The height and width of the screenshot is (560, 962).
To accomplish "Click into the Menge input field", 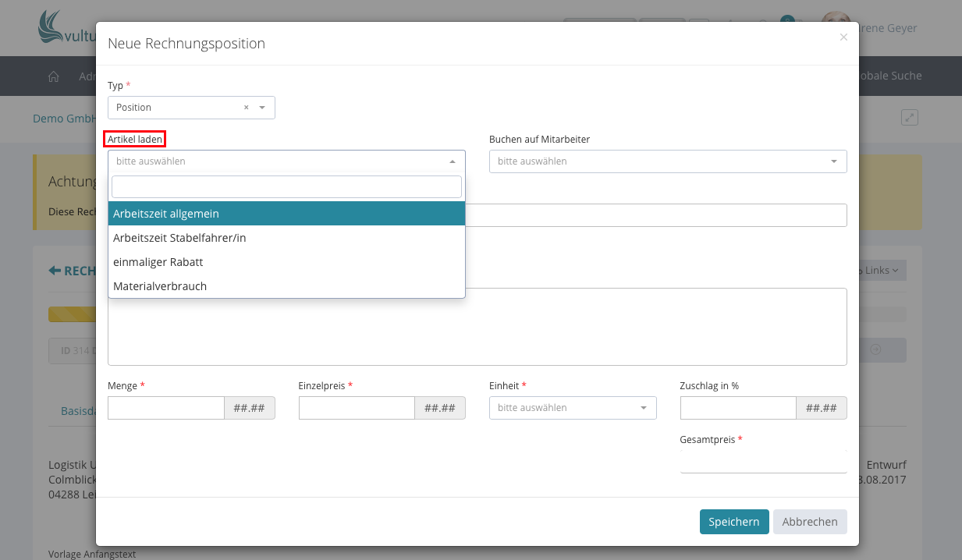I will point(166,408).
